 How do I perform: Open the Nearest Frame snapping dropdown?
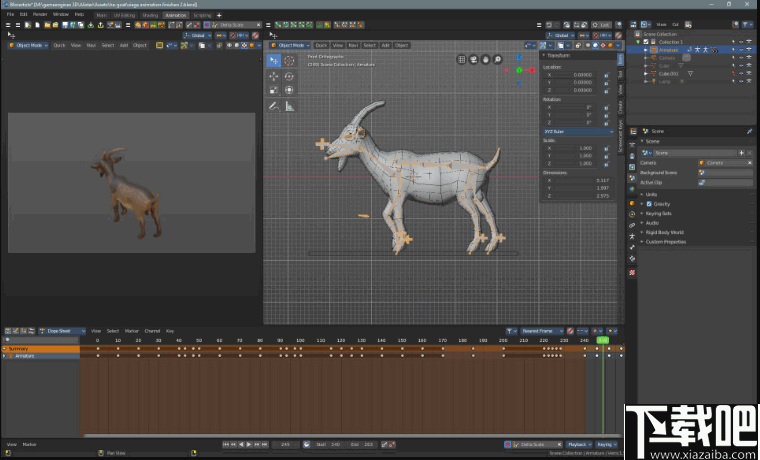tap(542, 331)
